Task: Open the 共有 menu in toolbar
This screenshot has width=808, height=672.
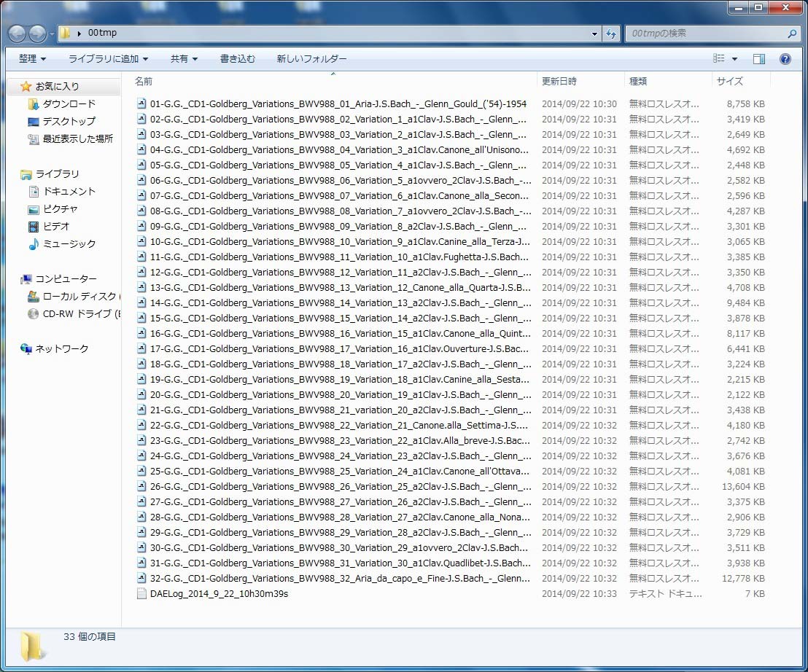Action: (184, 59)
